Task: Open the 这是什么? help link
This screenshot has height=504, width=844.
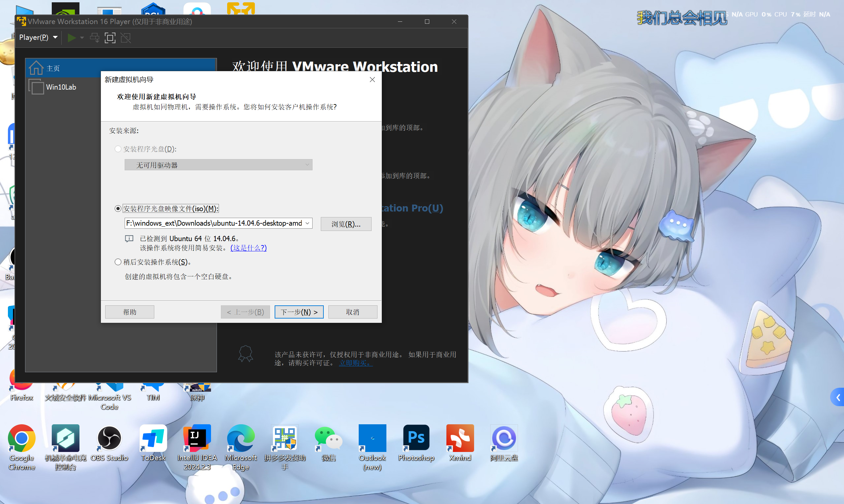Action: tap(249, 248)
